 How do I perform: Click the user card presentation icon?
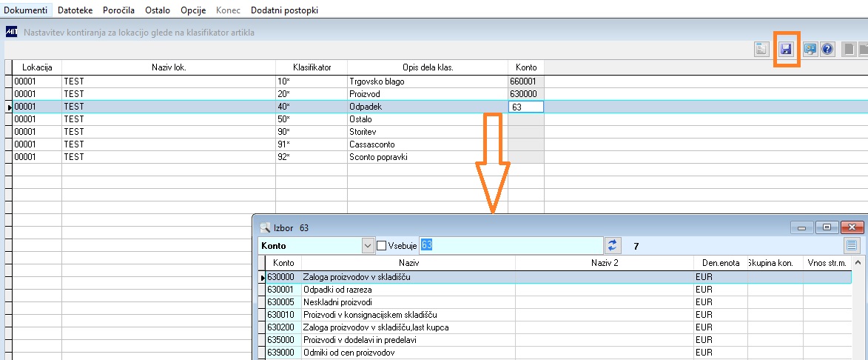click(x=810, y=50)
